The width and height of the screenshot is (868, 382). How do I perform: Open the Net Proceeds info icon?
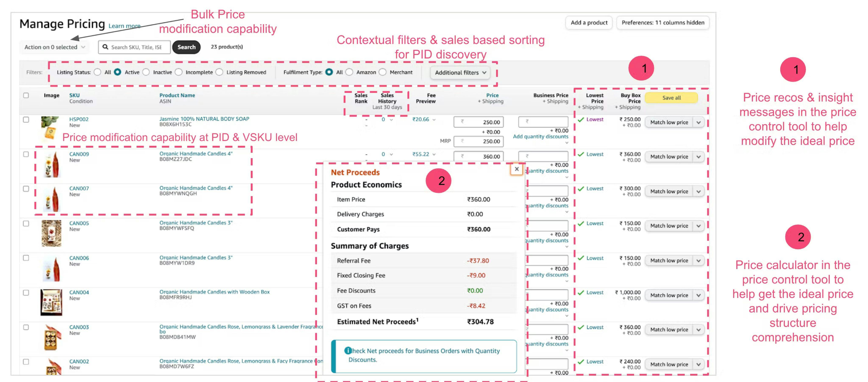point(348,350)
